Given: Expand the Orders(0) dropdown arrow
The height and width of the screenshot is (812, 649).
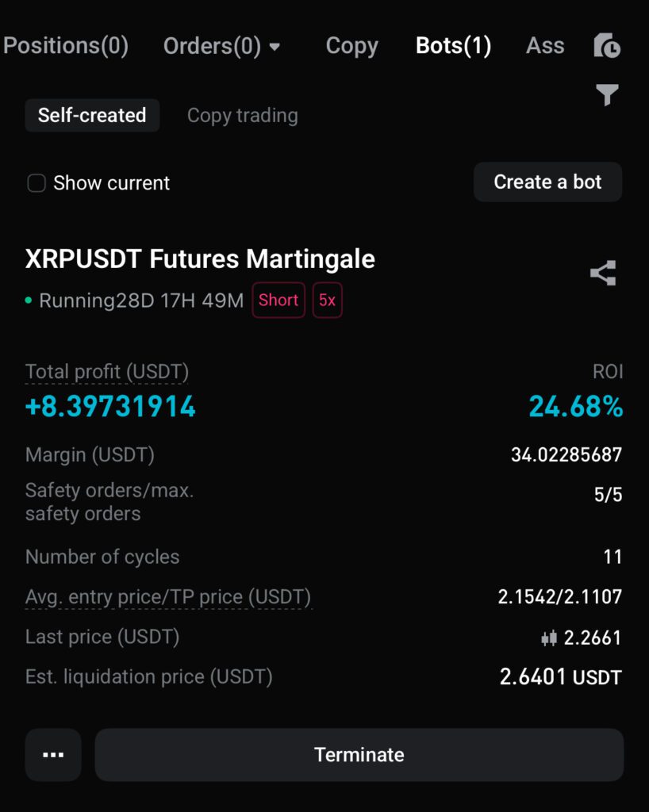Looking at the screenshot, I should (x=275, y=47).
